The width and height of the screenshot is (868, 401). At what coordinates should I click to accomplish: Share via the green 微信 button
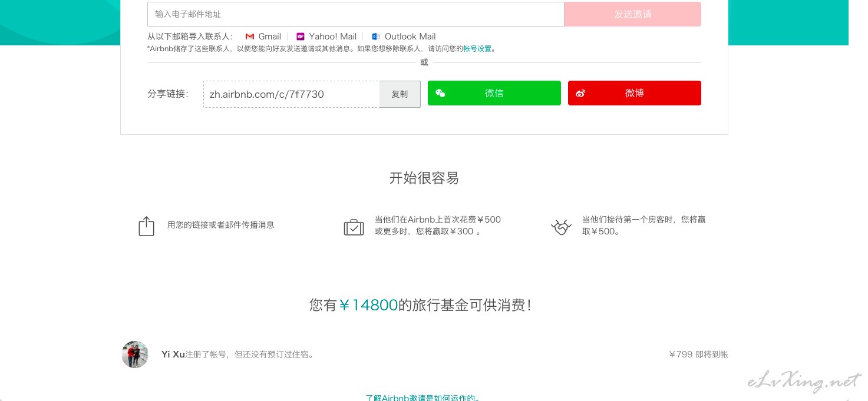click(x=494, y=93)
